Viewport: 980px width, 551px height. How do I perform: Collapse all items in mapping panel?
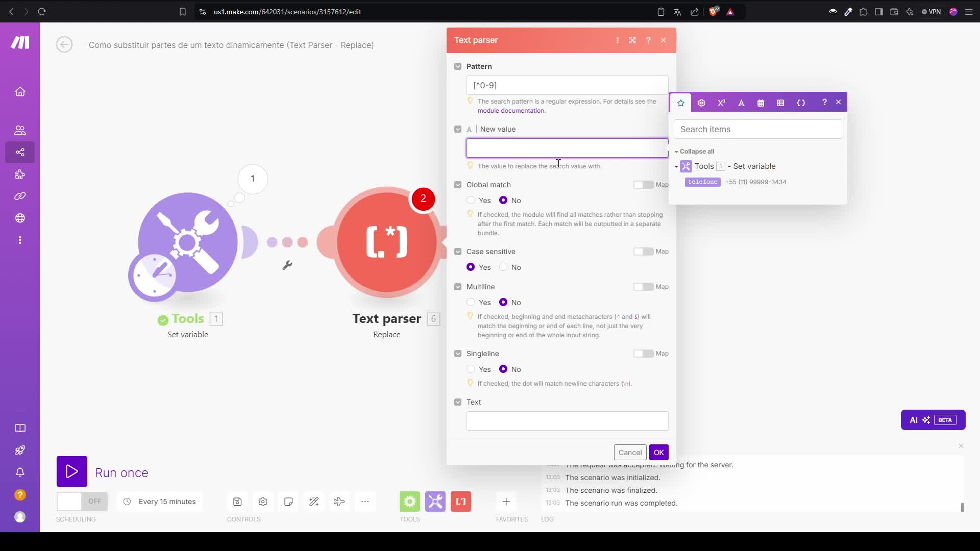point(696,152)
